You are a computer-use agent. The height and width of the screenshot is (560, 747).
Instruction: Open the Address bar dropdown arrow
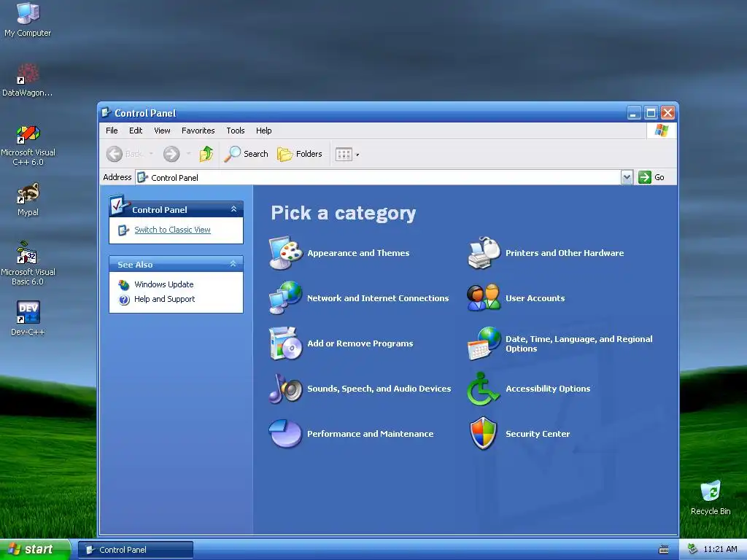[627, 177]
